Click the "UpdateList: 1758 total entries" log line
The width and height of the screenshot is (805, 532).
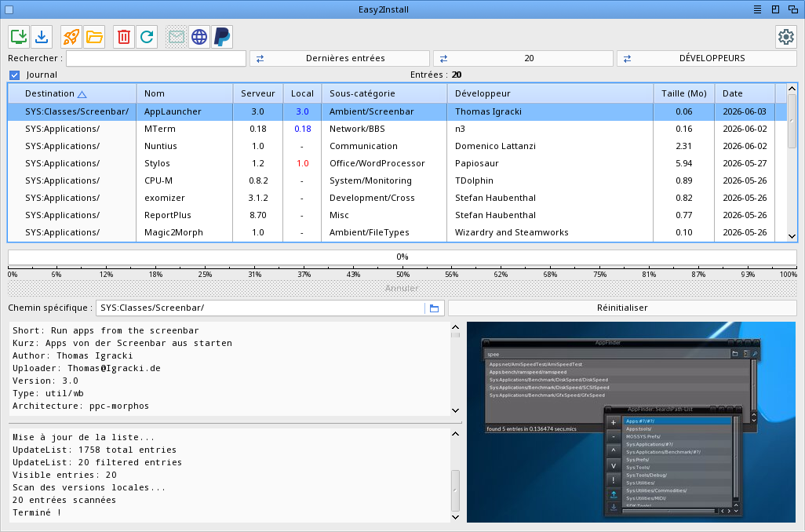94,450
